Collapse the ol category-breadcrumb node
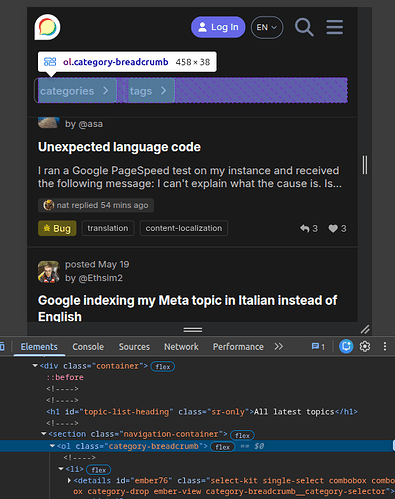Viewport: 395px width, 499px height. point(52,446)
